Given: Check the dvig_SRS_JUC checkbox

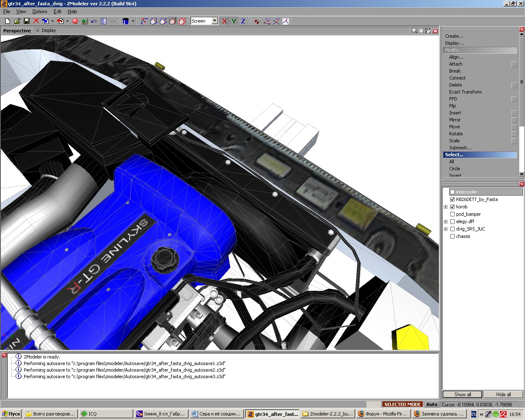Looking at the screenshot, I should coord(452,229).
